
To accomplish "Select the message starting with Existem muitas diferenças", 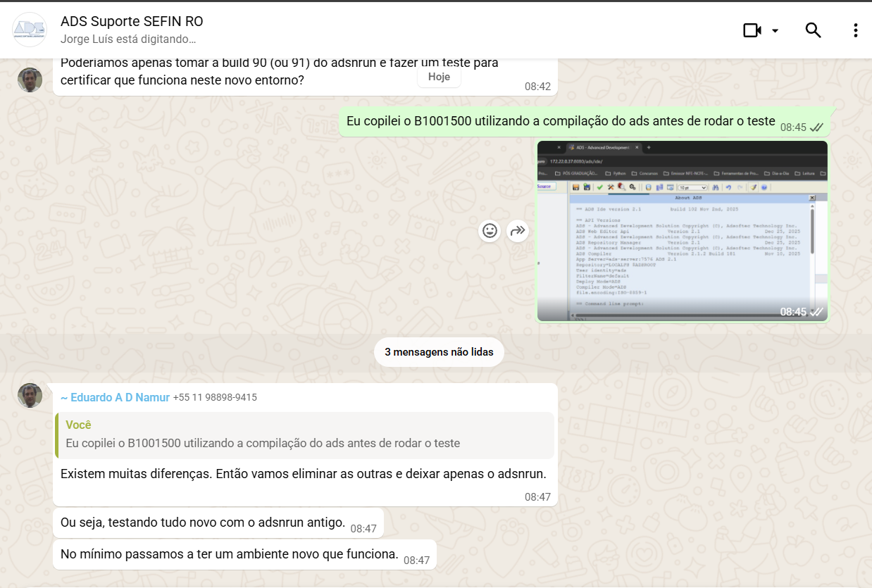I will click(x=303, y=474).
